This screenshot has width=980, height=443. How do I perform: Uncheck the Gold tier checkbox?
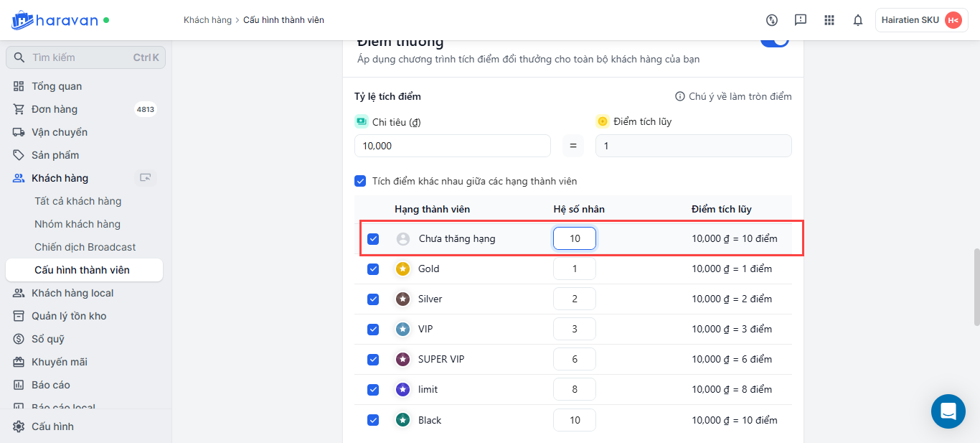(373, 269)
